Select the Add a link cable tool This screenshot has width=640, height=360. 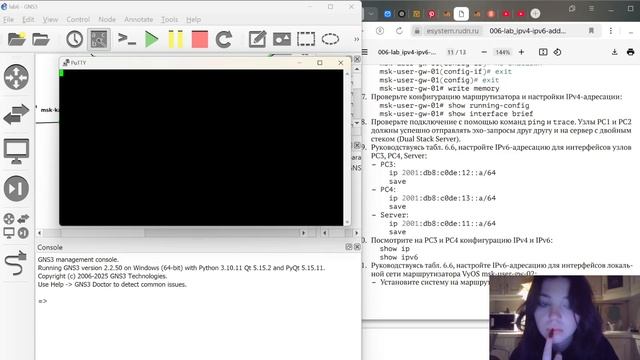[x=16, y=263]
